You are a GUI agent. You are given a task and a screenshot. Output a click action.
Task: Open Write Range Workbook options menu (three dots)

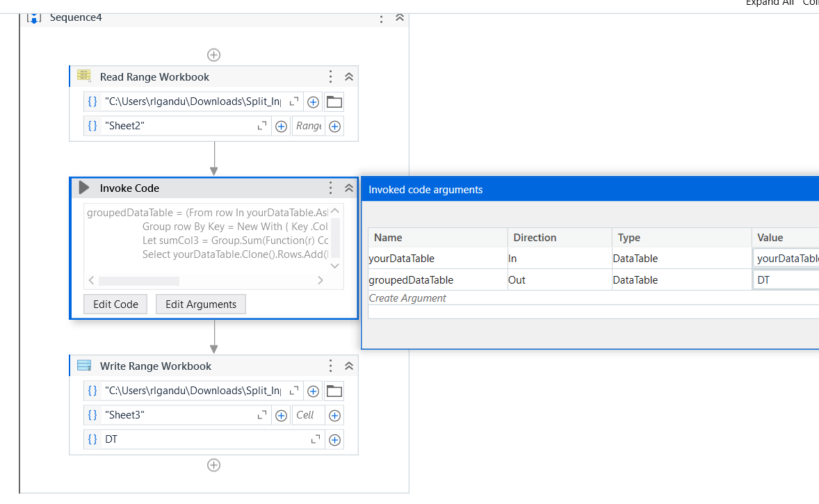click(x=331, y=366)
